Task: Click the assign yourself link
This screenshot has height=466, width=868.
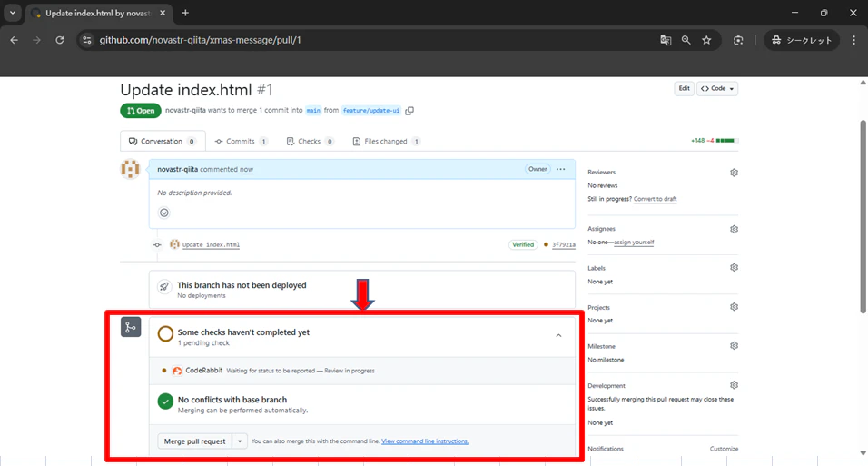Action: coord(634,243)
